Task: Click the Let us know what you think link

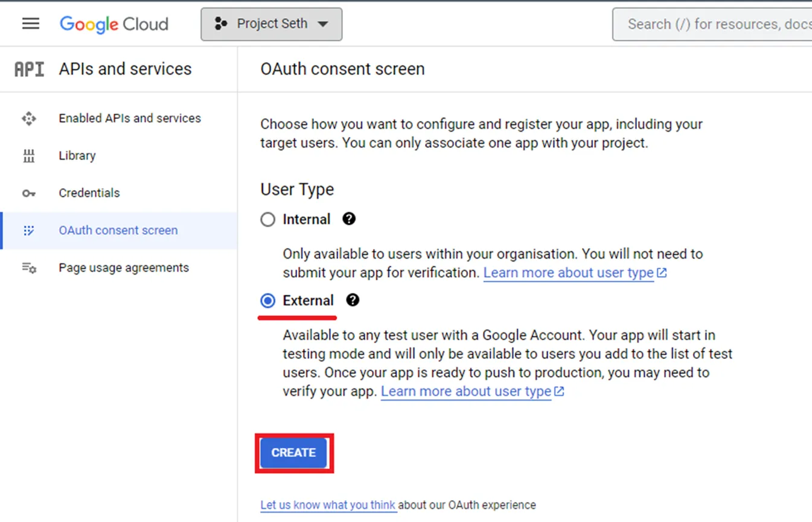Action: [x=328, y=505]
